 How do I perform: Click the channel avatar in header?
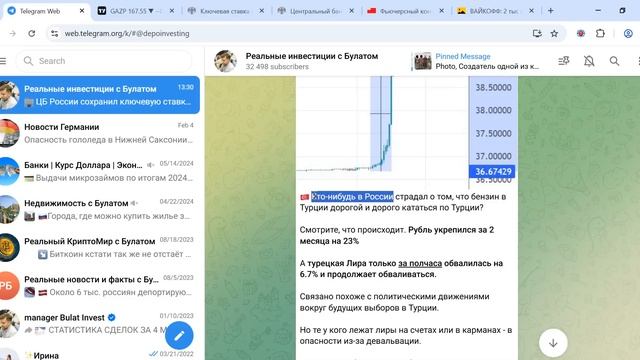tap(225, 61)
